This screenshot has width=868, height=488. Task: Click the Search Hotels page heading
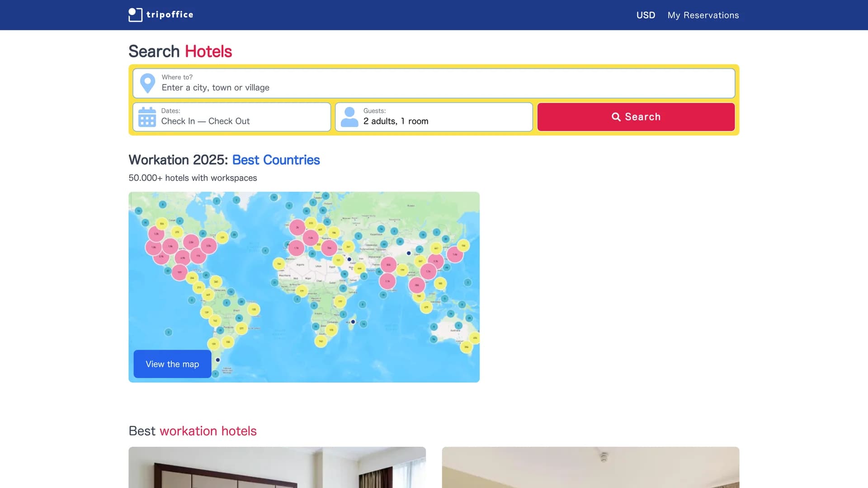[180, 52]
